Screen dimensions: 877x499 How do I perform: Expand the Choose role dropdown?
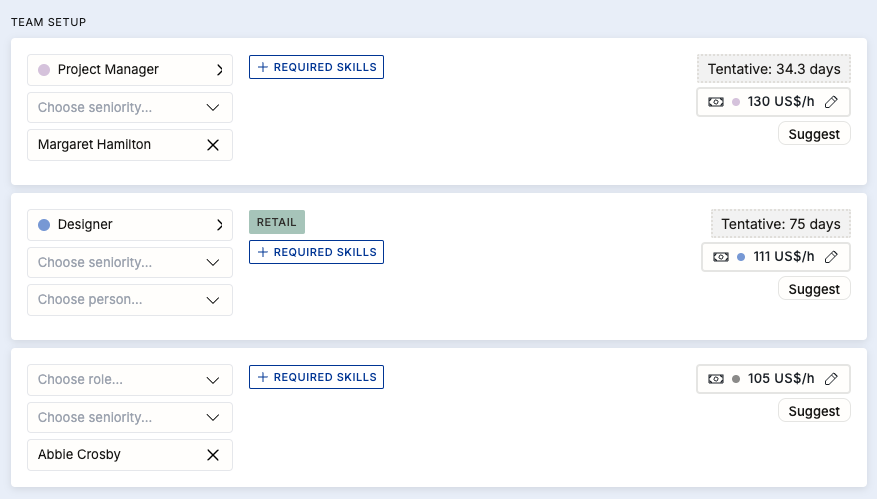pos(130,380)
